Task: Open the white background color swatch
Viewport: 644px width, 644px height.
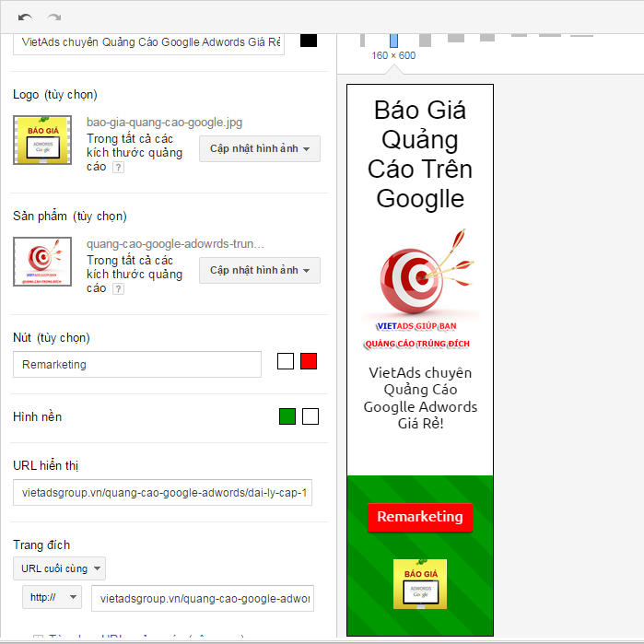Action: pos(310,416)
